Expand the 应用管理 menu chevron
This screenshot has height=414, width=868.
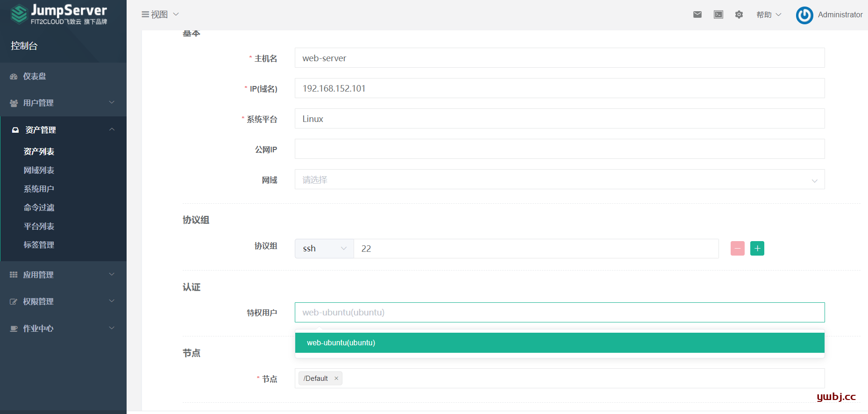coord(112,274)
